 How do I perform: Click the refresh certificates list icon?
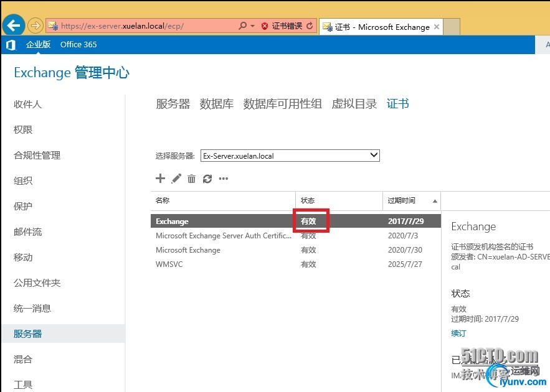(x=207, y=179)
